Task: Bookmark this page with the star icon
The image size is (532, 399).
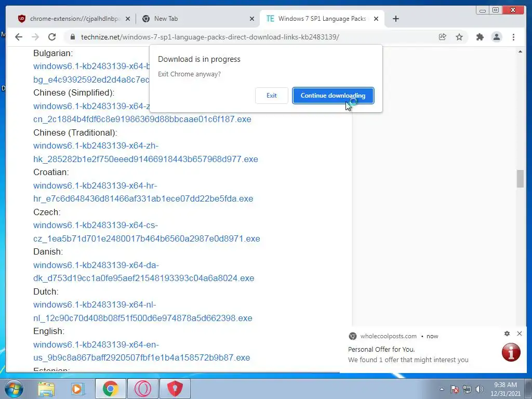Action: (x=459, y=37)
